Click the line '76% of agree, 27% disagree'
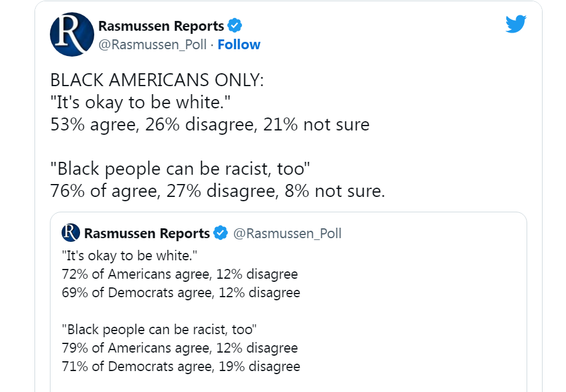This screenshot has height=392, width=566. tap(217, 191)
